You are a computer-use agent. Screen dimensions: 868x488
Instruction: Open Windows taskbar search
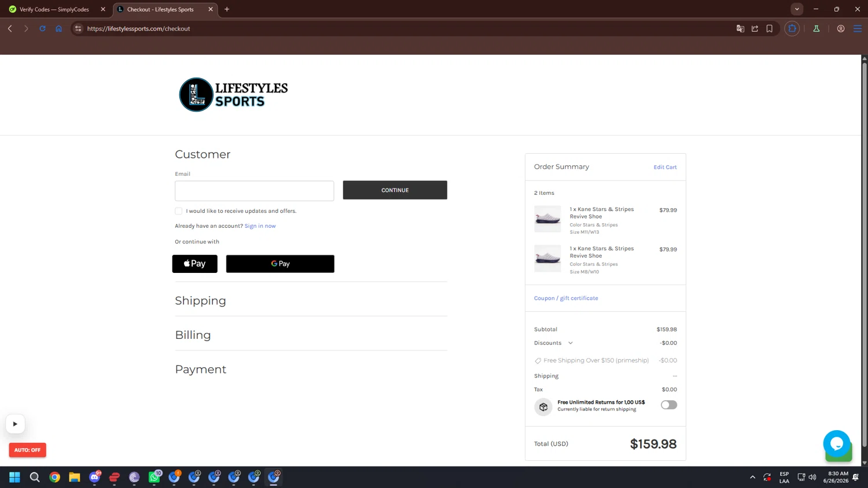click(x=35, y=477)
